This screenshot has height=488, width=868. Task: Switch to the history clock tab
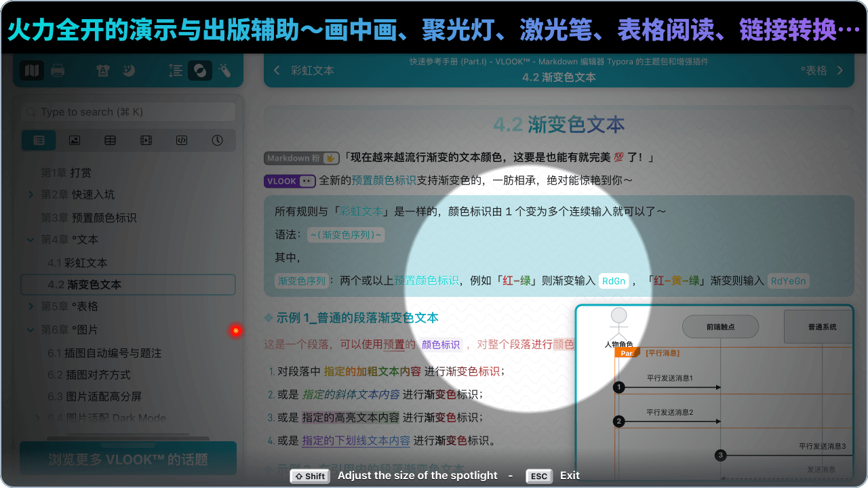[x=217, y=140]
